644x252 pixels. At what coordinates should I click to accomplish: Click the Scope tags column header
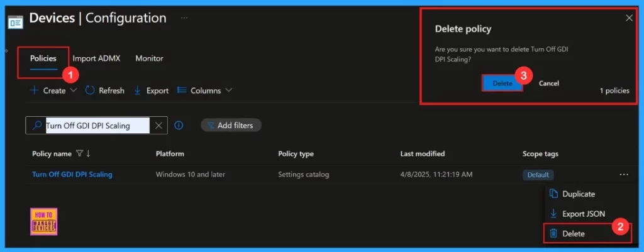[x=540, y=154]
